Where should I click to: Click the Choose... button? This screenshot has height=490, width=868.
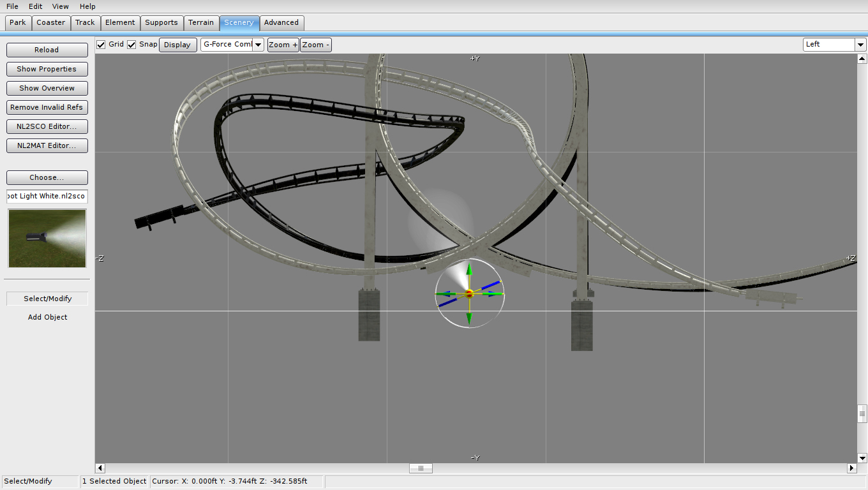[x=47, y=177]
